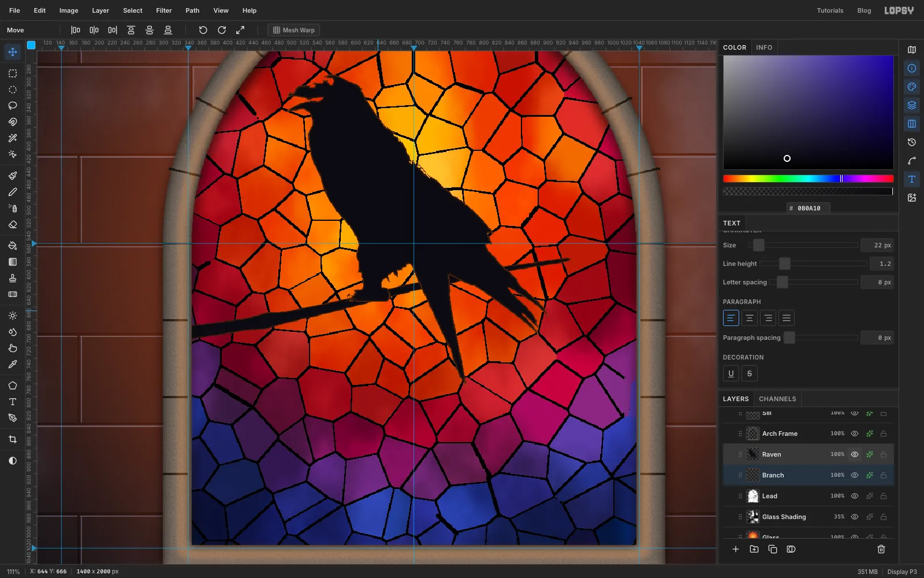Switch to the Info tab
This screenshot has height=578, width=924.
click(764, 47)
